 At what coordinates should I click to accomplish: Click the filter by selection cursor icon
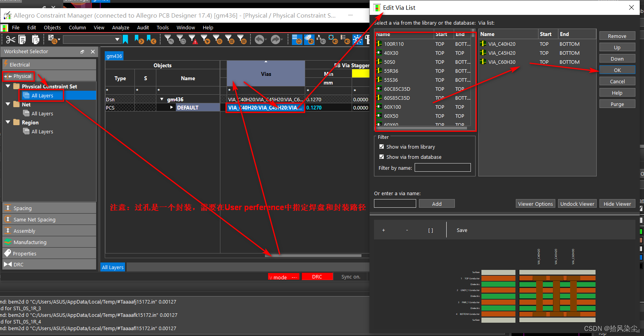coord(206,40)
